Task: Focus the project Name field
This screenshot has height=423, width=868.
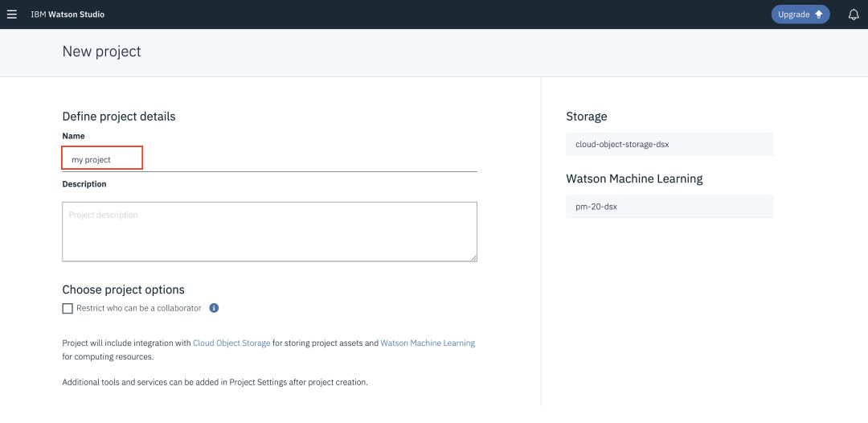Action: 269,159
